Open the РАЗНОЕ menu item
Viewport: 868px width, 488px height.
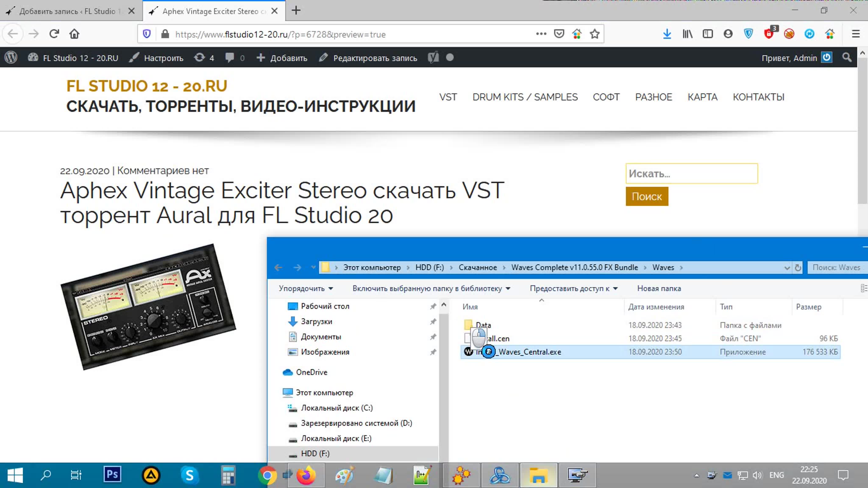click(653, 97)
